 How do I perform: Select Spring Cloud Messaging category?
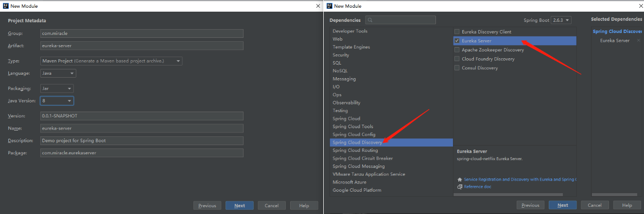(358, 166)
